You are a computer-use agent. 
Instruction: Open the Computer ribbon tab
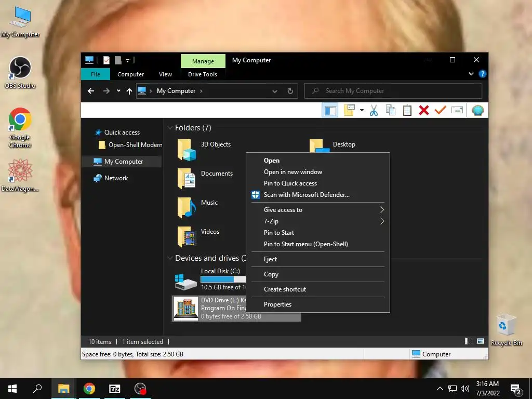(x=130, y=74)
